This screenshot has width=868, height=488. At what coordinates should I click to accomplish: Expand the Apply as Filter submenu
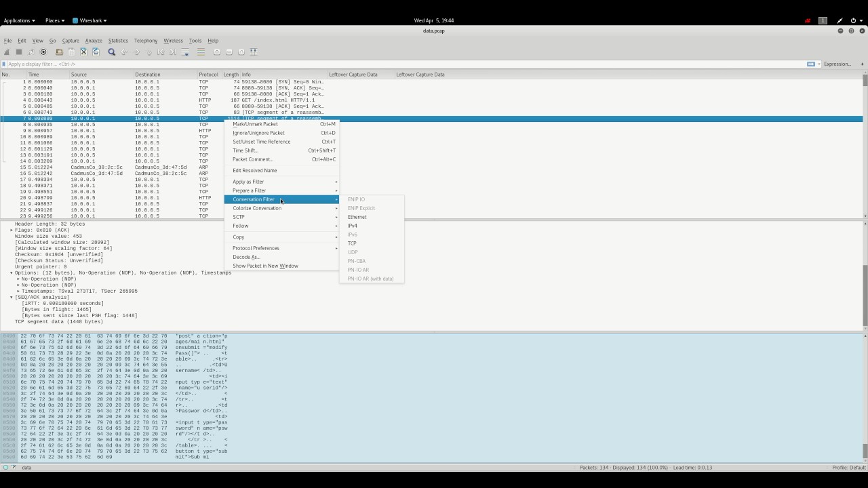coord(281,182)
